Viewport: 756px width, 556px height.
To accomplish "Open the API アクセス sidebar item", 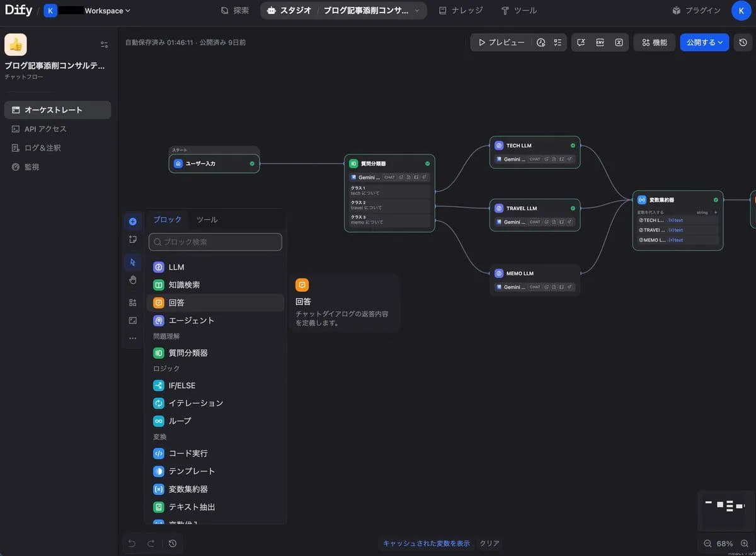I will [45, 129].
